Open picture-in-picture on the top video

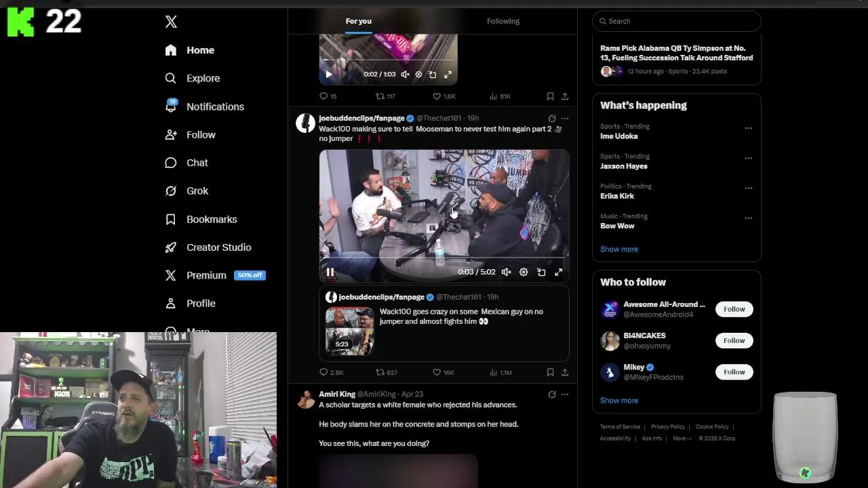point(433,75)
